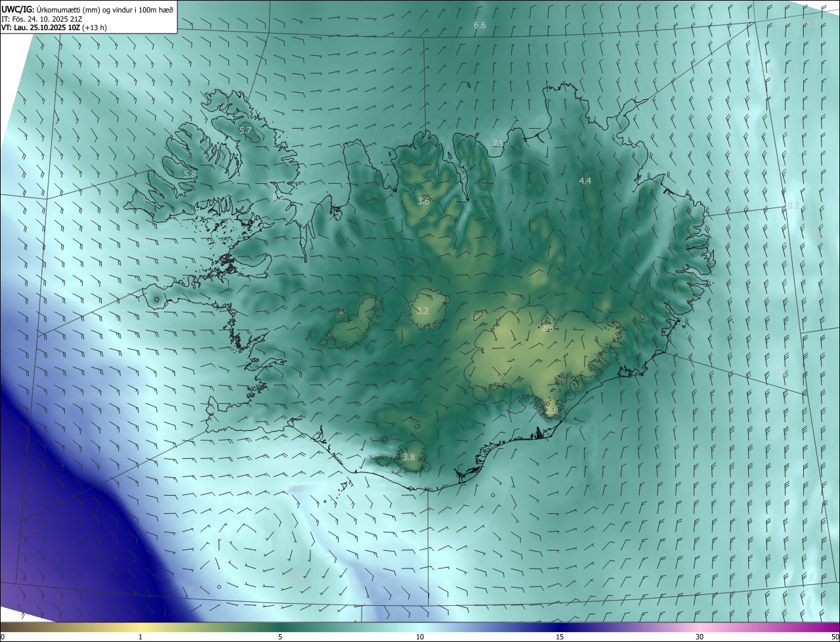Click the 2.8 value on the southeast coast
Viewport: 840px width, 642px height.
(x=551, y=411)
